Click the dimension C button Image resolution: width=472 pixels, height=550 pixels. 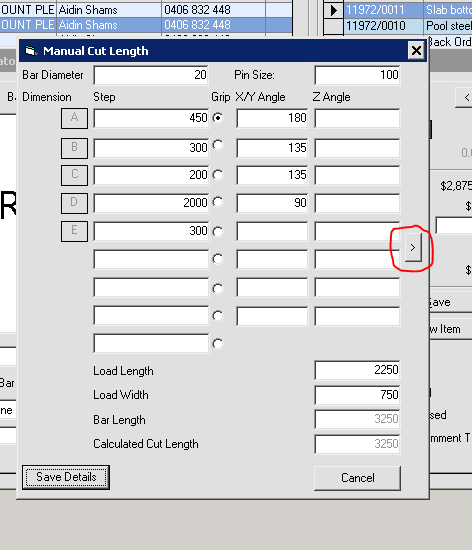point(74,175)
